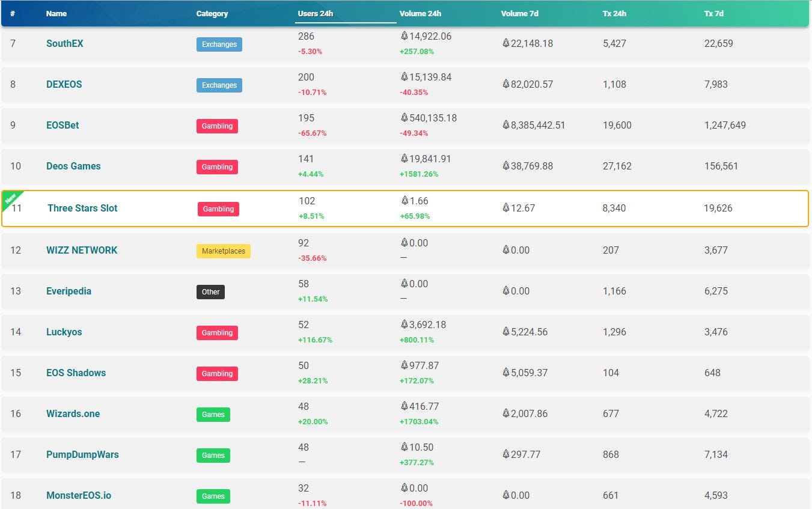The width and height of the screenshot is (812, 509).
Task: Click PumpDumpWars +377.27% volume change
Action: click(417, 463)
